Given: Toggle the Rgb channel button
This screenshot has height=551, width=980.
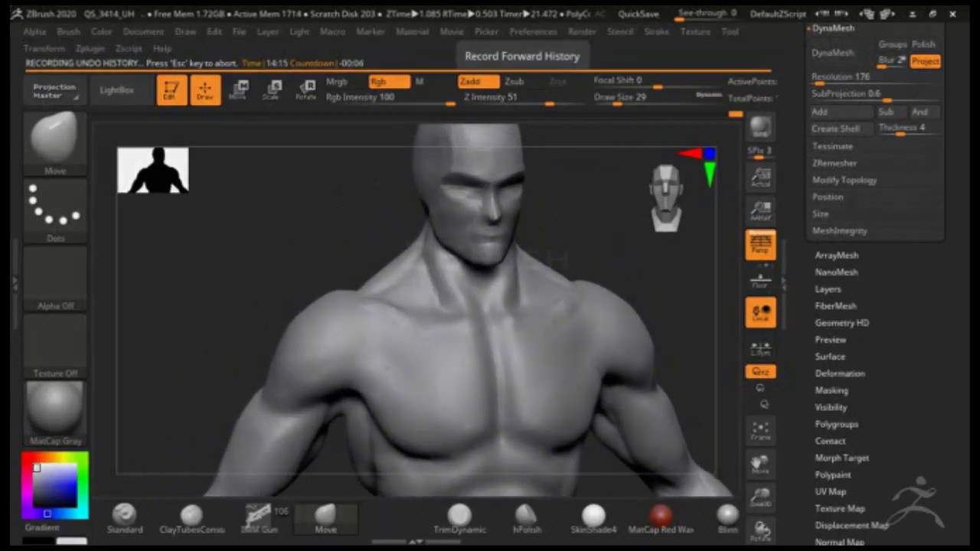Looking at the screenshot, I should pos(389,81).
